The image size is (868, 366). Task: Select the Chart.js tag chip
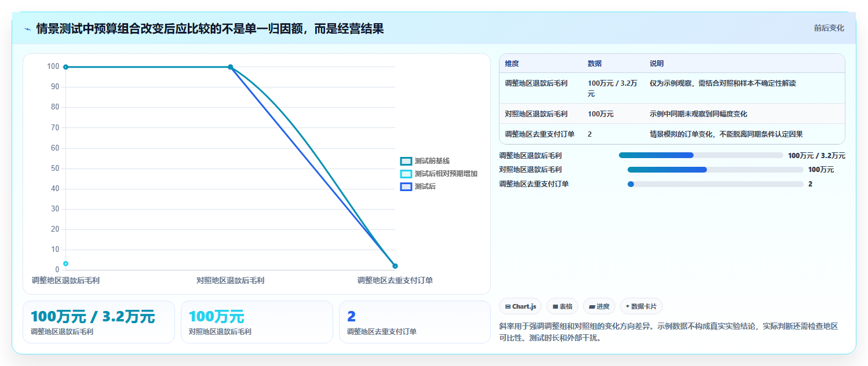click(520, 306)
